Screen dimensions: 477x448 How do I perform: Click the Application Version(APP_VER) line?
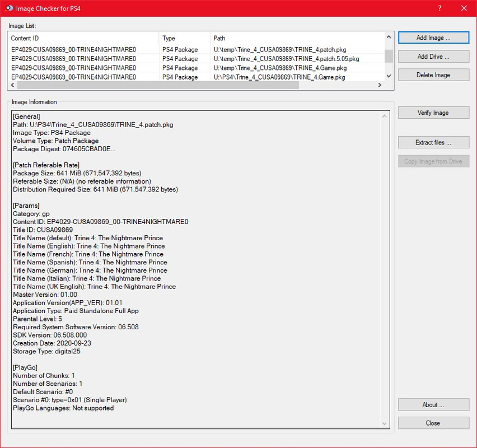[68, 303]
